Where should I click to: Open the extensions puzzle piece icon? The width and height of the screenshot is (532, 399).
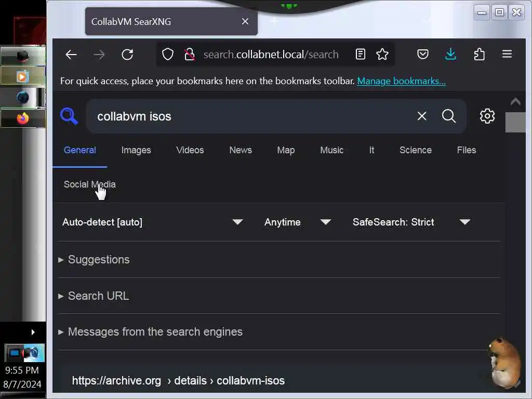click(479, 54)
